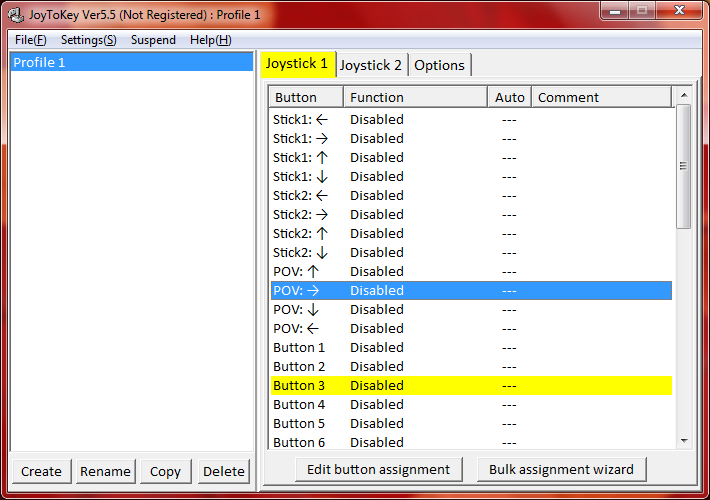Select the POV up arrow row
This screenshot has width=710, height=500.
[x=471, y=272]
